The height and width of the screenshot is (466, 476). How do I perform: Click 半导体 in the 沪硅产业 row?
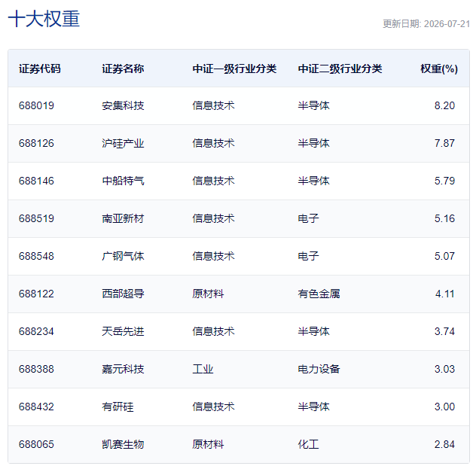314,143
